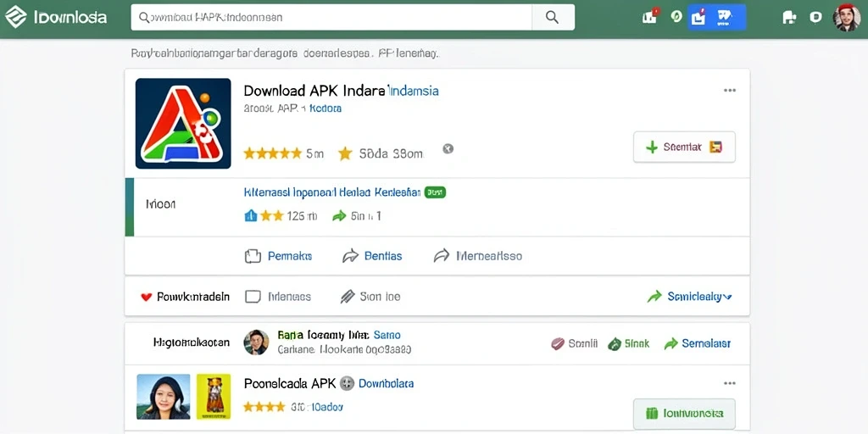Click the Sənmtak plus button
Screen dimensions: 868x434
(x=684, y=147)
